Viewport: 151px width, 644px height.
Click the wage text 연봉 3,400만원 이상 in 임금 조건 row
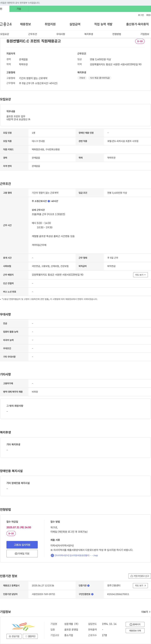click(x=117, y=193)
